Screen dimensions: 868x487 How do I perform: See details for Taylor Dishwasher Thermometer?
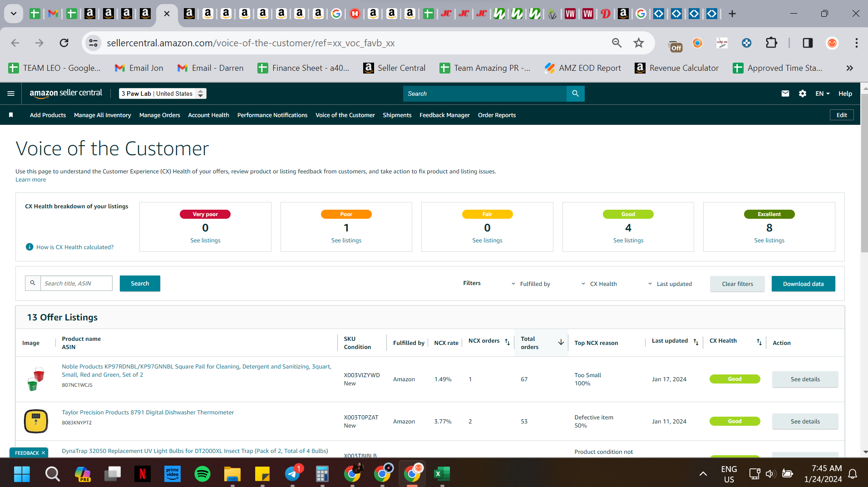pos(805,421)
